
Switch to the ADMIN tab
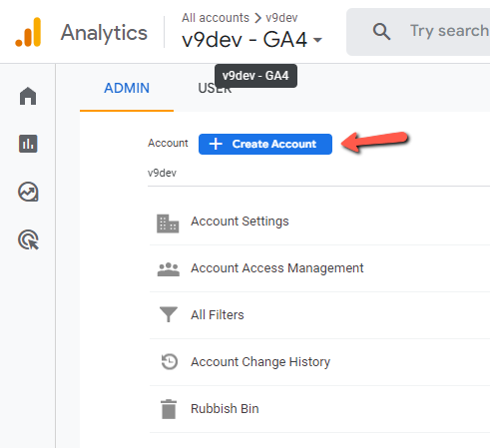click(x=127, y=88)
